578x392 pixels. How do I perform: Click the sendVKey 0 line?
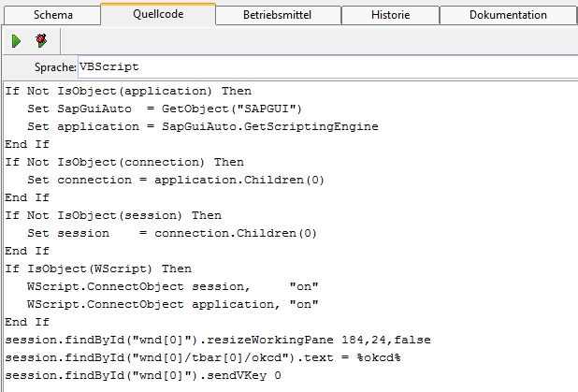click(142, 375)
